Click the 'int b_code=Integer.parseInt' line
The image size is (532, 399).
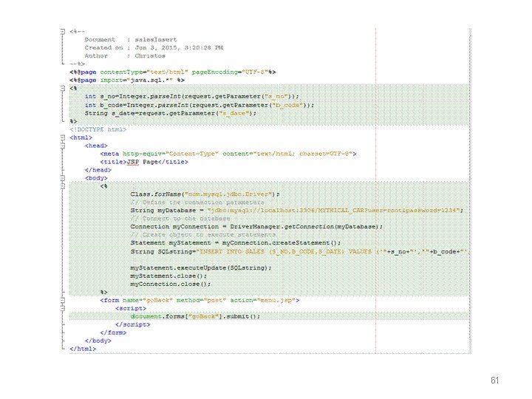tap(199, 105)
